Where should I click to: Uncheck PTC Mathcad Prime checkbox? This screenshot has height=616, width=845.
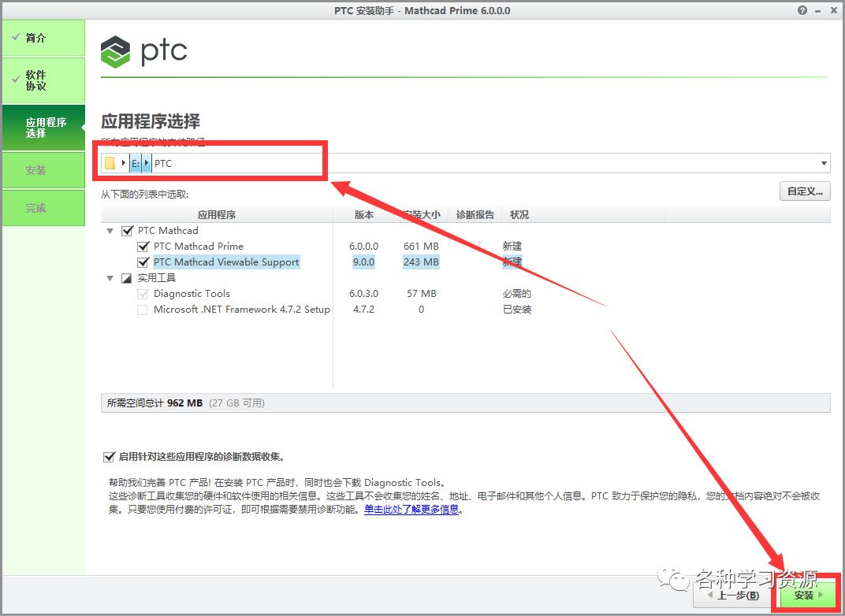click(143, 247)
